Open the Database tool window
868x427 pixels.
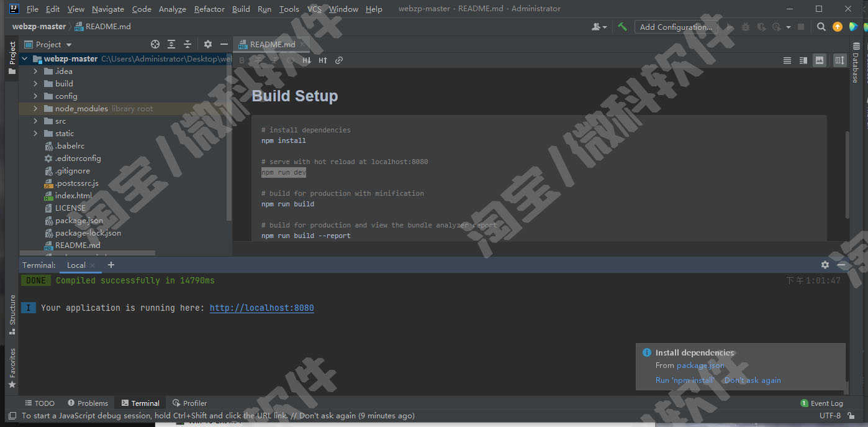tap(856, 63)
